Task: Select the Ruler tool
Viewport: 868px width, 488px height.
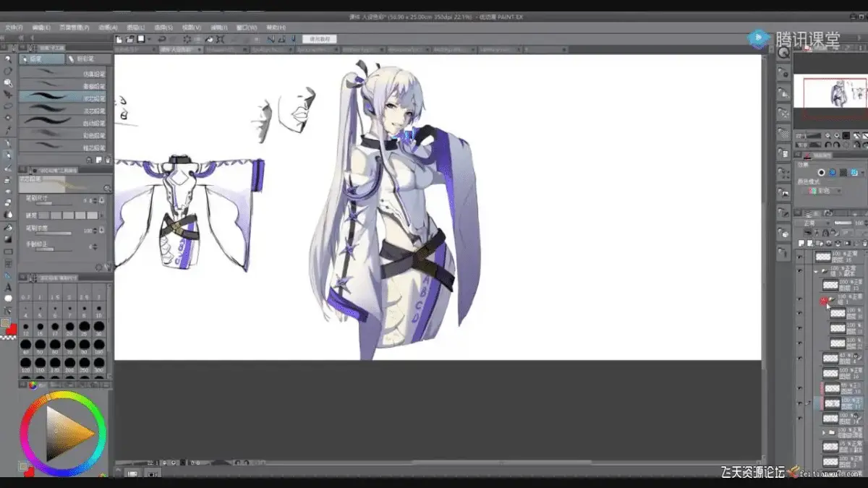Action: (8, 275)
